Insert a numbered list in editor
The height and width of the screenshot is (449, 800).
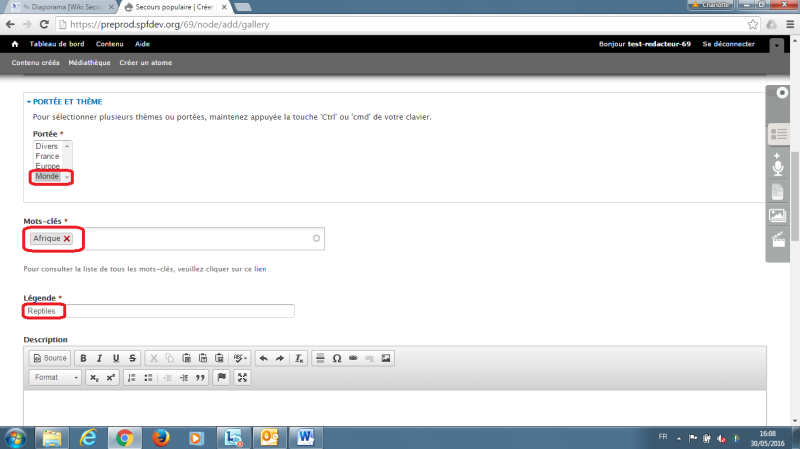pyautogui.click(x=131, y=378)
